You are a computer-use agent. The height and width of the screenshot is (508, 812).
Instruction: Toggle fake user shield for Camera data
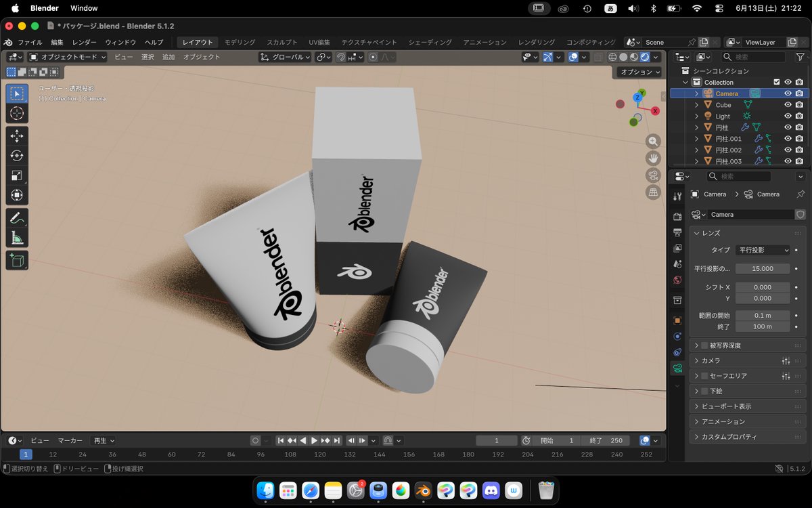pos(800,215)
